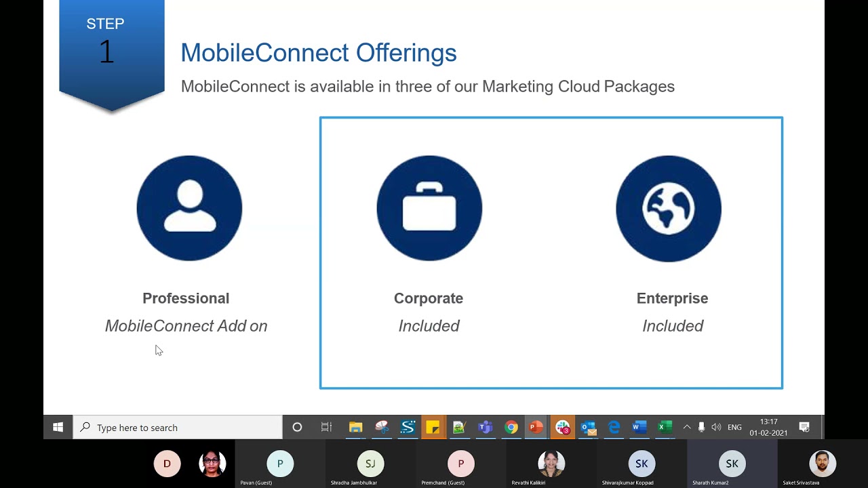This screenshot has width=868, height=488.
Task: Select the woman with glasses participant tile
Action: coord(212,464)
